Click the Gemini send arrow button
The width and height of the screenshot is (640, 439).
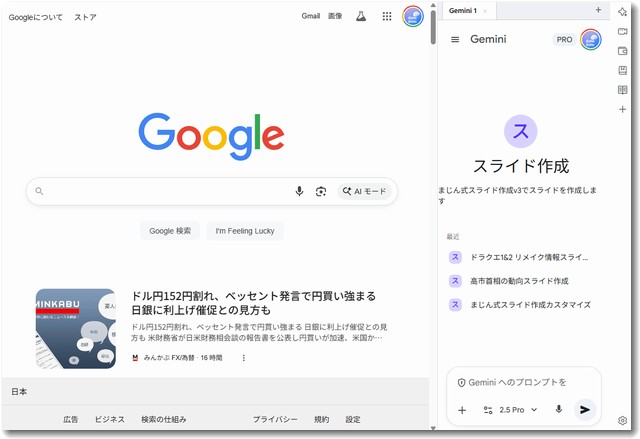(585, 409)
